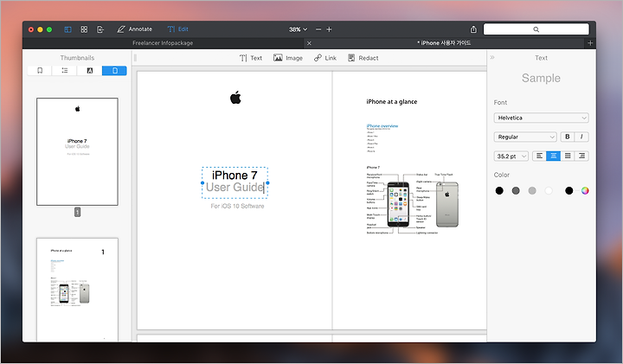The width and height of the screenshot is (623, 364).
Task: Click the page export icon in toolbar
Action: point(100,29)
